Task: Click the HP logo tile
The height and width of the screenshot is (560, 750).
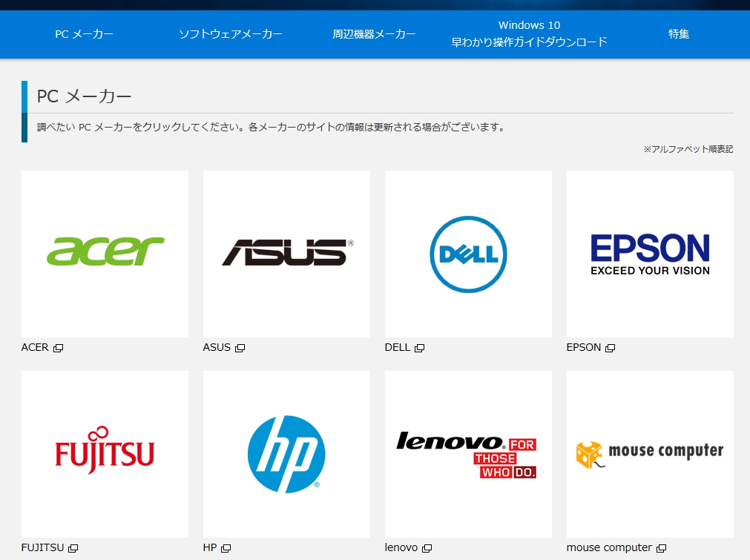Action: [x=286, y=455]
